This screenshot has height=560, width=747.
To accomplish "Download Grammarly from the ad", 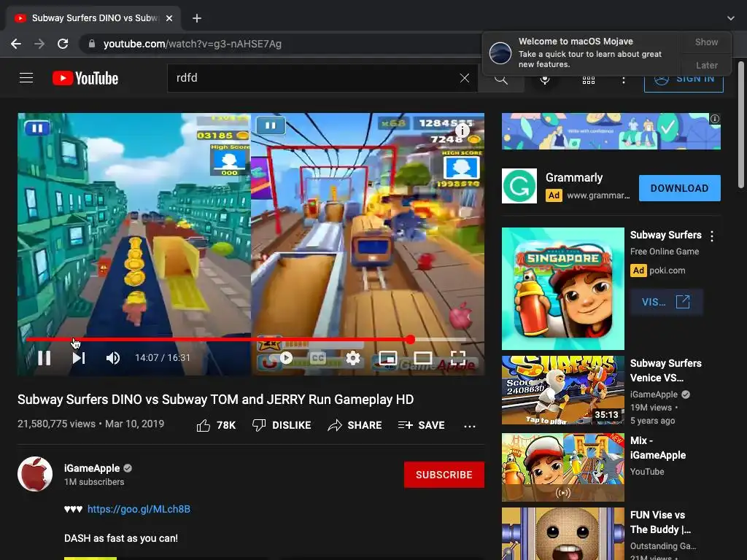I will tap(679, 188).
